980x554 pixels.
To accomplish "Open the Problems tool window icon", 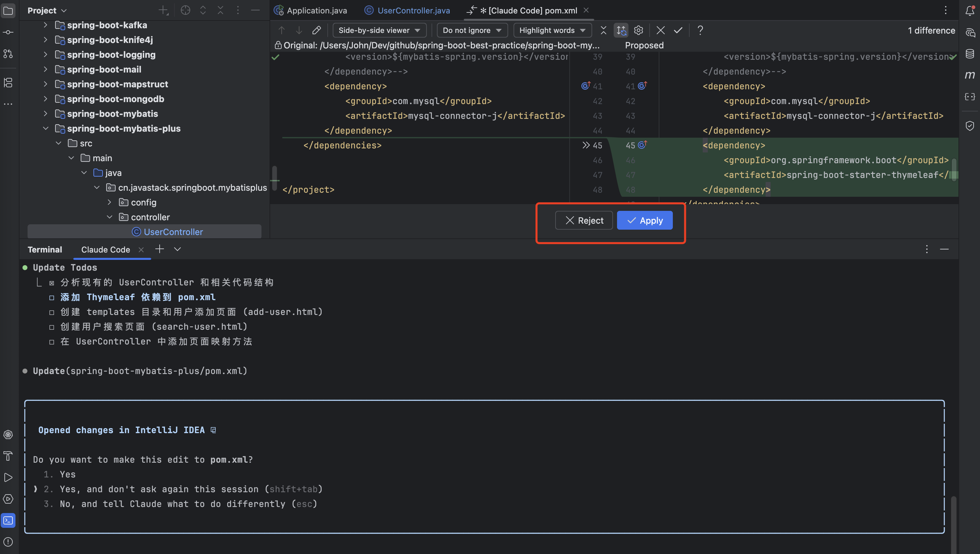I will point(8,542).
